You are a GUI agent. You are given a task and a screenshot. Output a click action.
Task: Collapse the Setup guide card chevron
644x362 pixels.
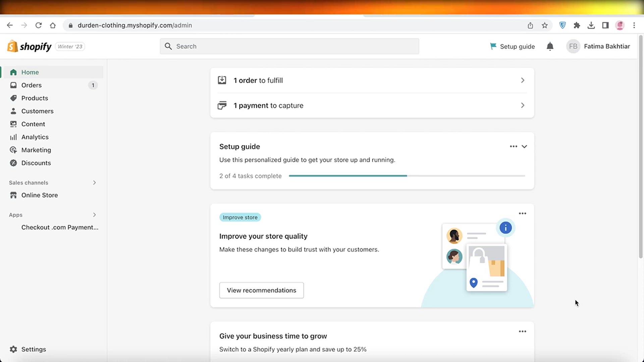coord(524,146)
